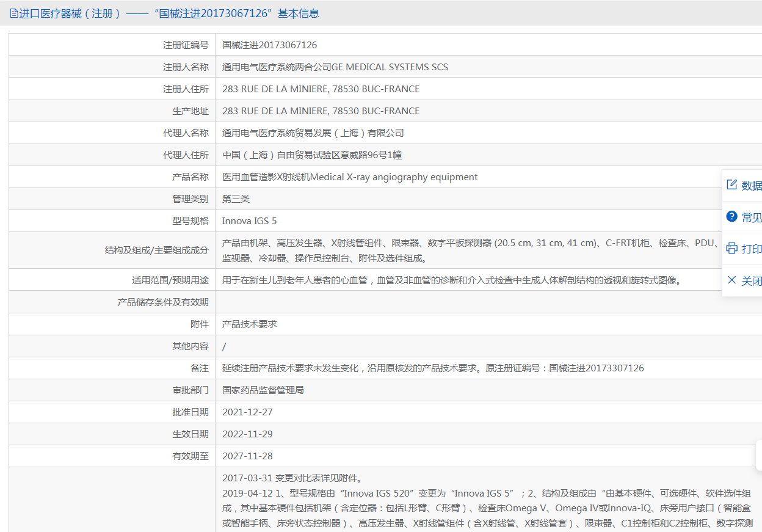The image size is (762, 532).
Task: Click the management category value 第三类
Action: pyautogui.click(x=236, y=199)
